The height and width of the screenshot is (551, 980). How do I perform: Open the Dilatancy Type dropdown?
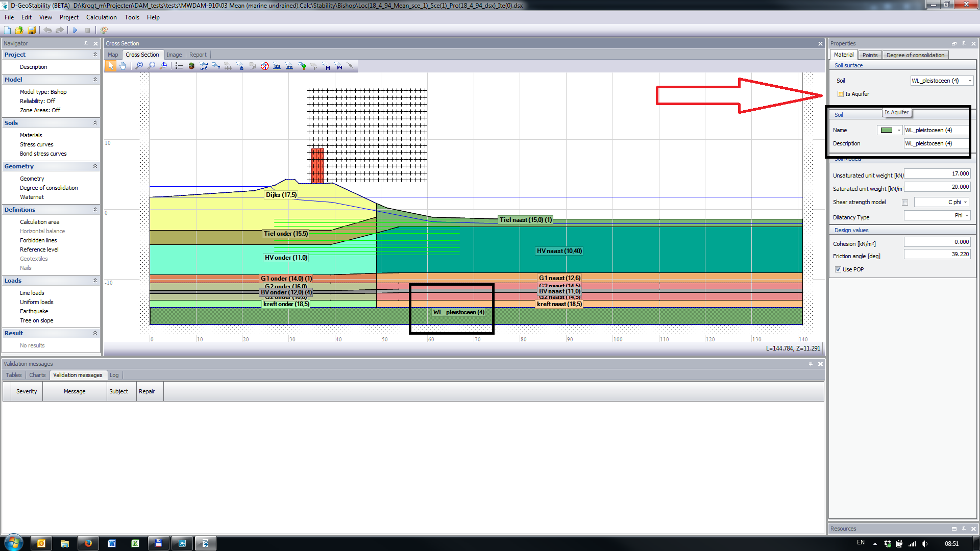pyautogui.click(x=967, y=216)
